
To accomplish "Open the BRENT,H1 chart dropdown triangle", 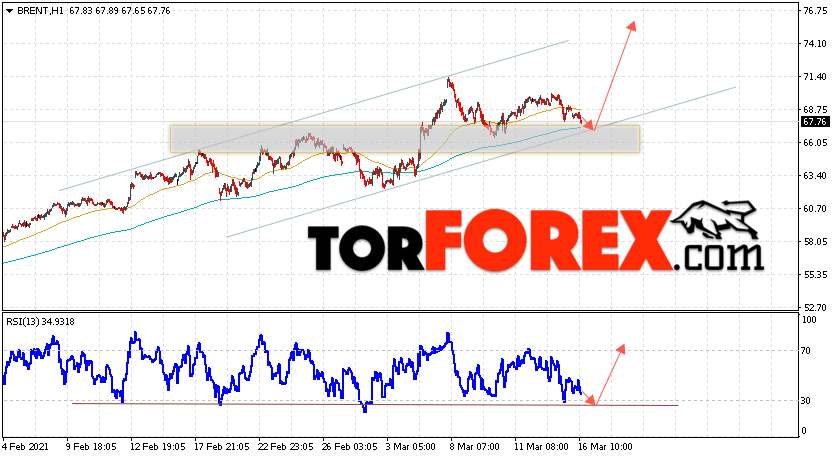I will coord(9,11).
